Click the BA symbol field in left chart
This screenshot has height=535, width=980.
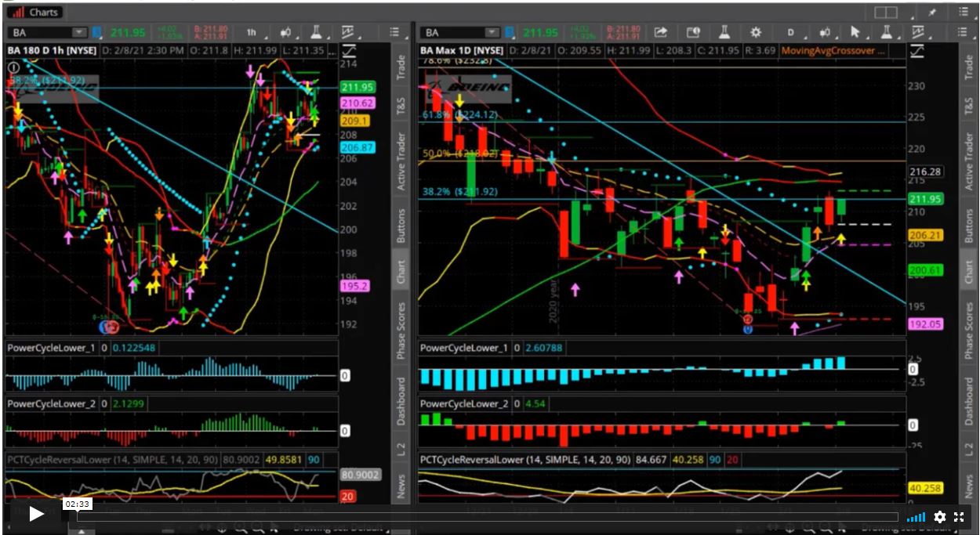click(39, 32)
